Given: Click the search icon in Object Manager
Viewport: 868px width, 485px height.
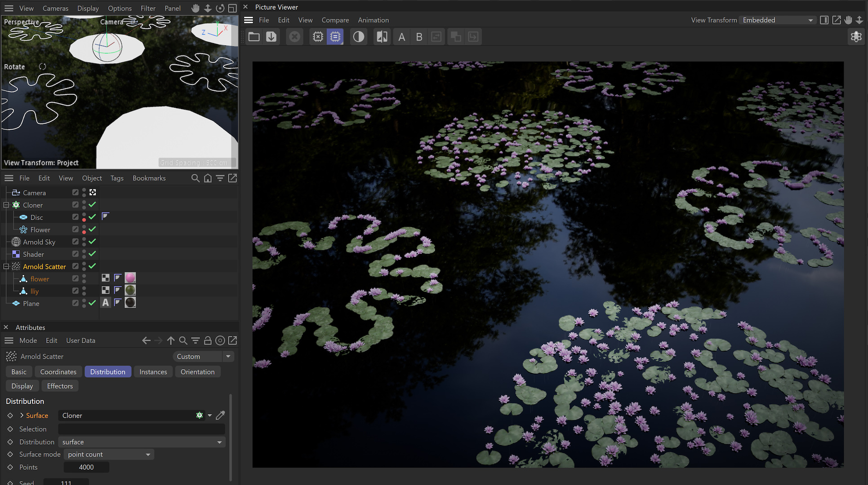Looking at the screenshot, I should 195,178.
